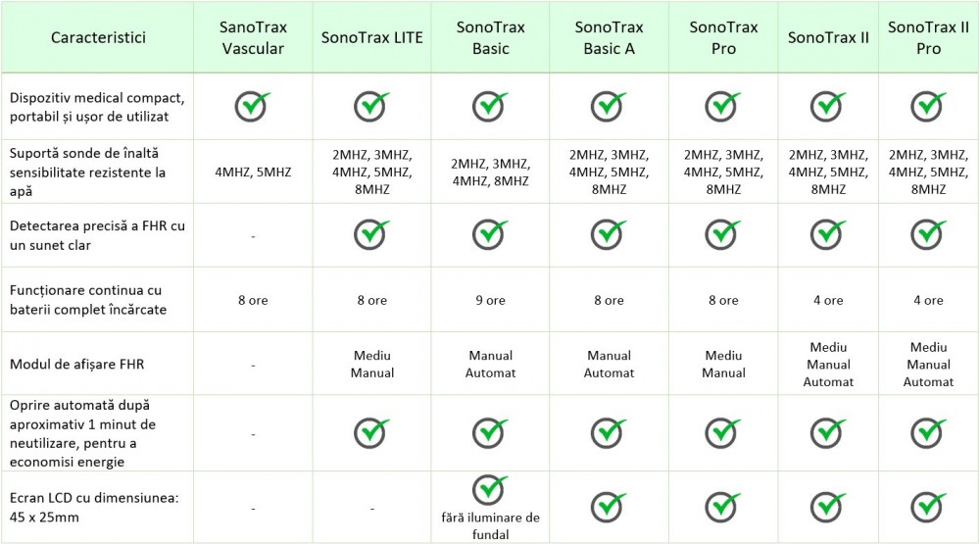Click SonoTrax Basic A LCD screen checkmark
Viewport: 980px width, 544px height.
[609, 507]
